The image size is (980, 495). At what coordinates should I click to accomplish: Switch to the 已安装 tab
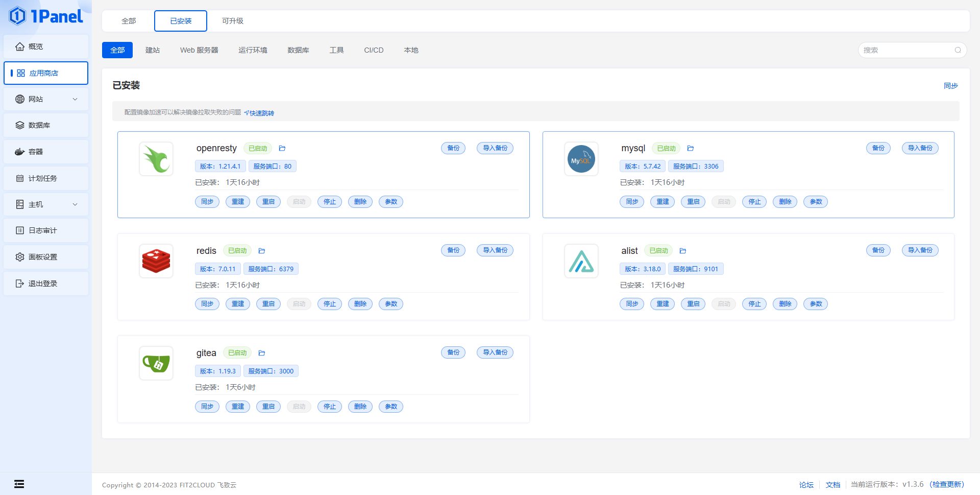pyautogui.click(x=181, y=21)
